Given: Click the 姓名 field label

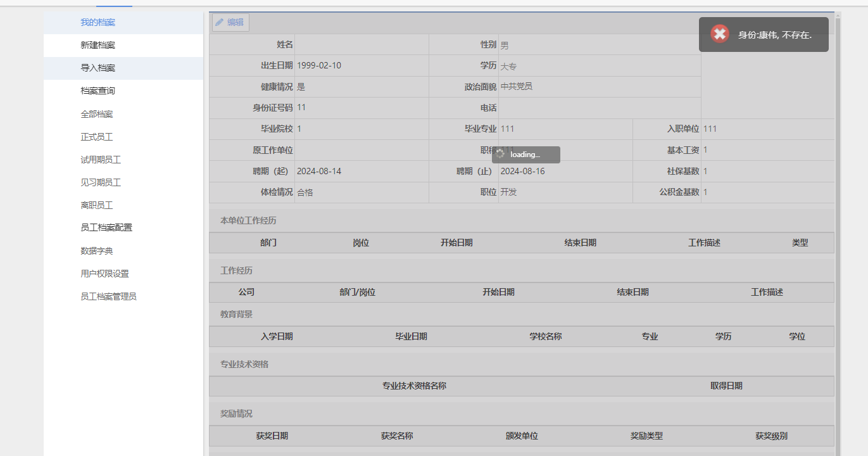Looking at the screenshot, I should [285, 44].
